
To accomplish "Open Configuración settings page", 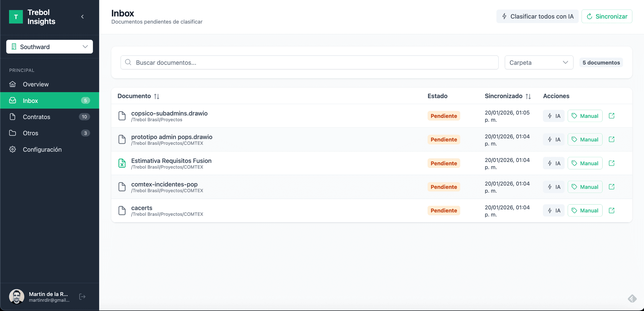I will (42, 149).
